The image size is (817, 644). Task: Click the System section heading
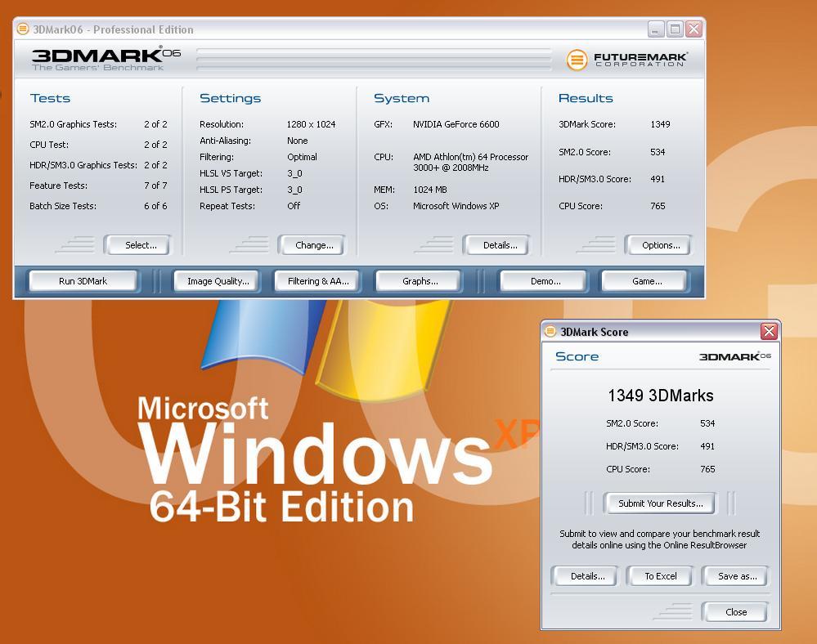402,98
